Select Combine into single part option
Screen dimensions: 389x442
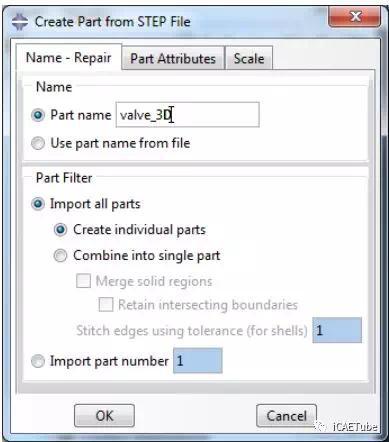(x=60, y=256)
